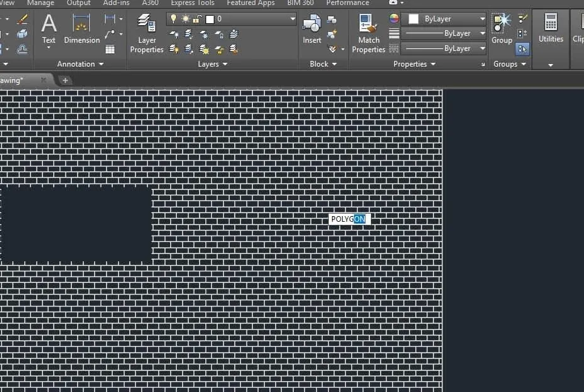584x392 pixels.
Task: Click the Thaw All Layers icon
Action: (204, 49)
